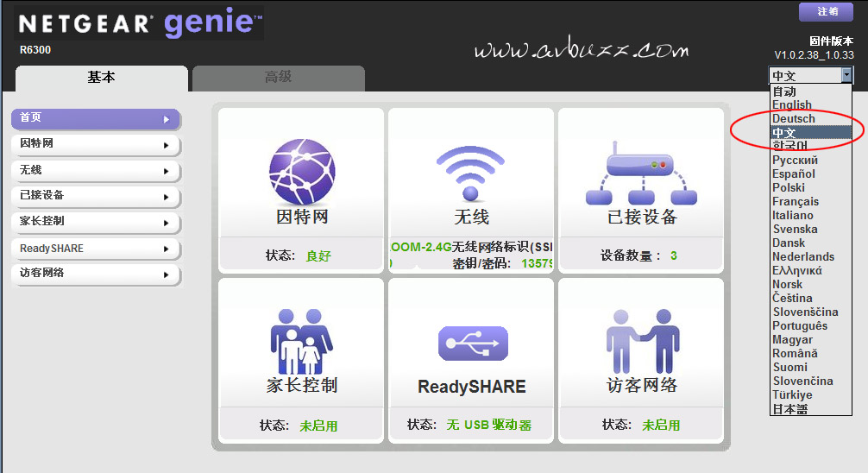Open the wireless signal icon tile
868x473 pixels.
point(471,172)
